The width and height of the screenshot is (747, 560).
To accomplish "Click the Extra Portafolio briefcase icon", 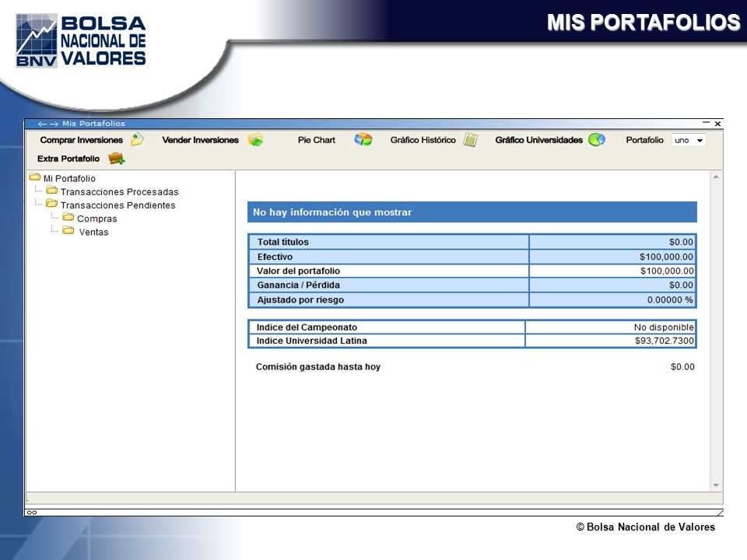I will (116, 159).
